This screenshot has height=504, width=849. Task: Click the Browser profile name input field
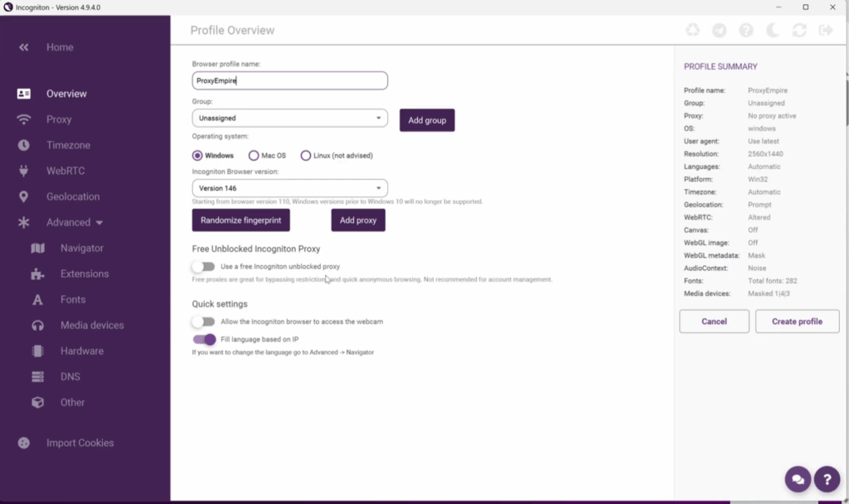pyautogui.click(x=289, y=80)
